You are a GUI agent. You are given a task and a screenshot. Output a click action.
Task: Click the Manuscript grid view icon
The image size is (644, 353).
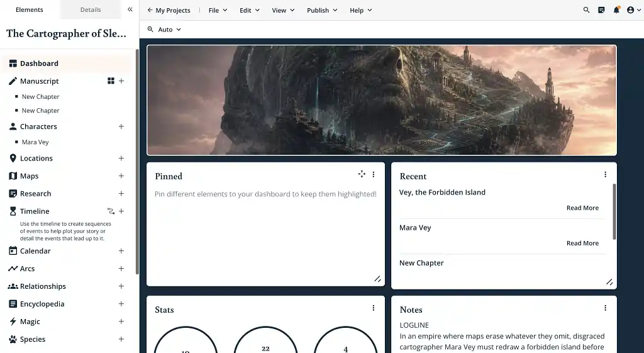coord(111,81)
